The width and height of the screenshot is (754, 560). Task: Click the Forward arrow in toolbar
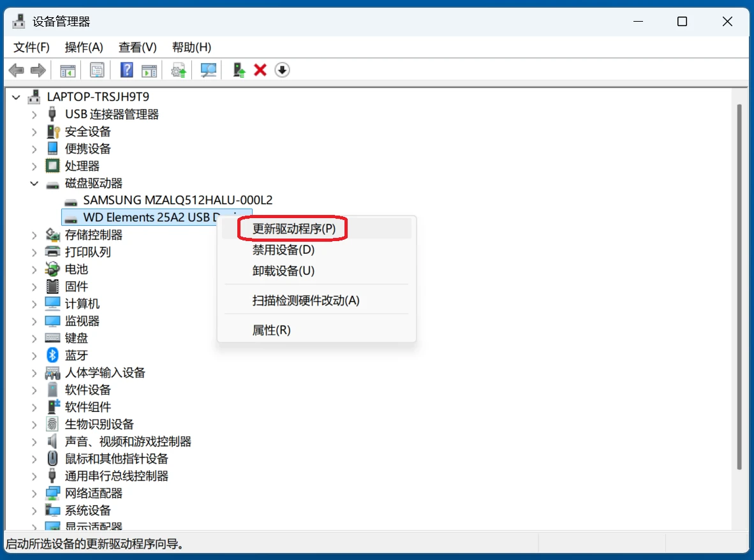click(x=38, y=70)
